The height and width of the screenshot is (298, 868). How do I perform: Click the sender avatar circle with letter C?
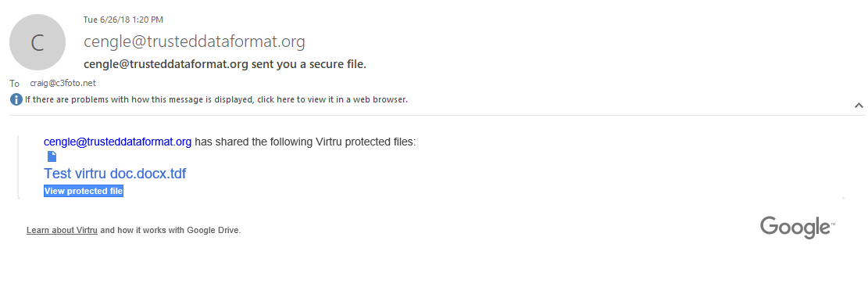point(38,43)
